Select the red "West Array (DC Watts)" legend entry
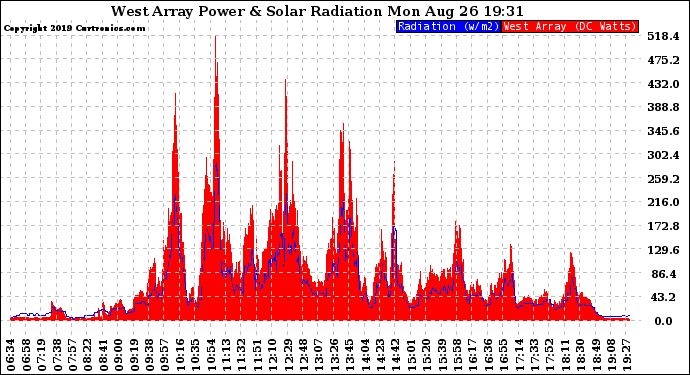This screenshot has width=690, height=375. coord(570,26)
